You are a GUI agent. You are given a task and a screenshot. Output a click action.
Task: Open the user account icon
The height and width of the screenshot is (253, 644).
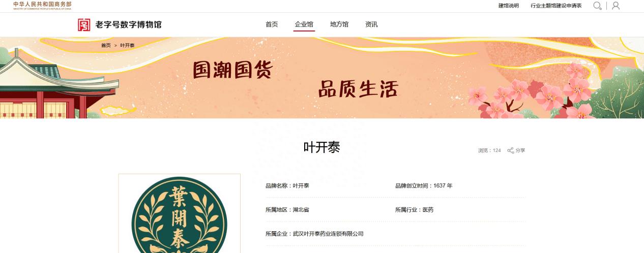(616, 6)
